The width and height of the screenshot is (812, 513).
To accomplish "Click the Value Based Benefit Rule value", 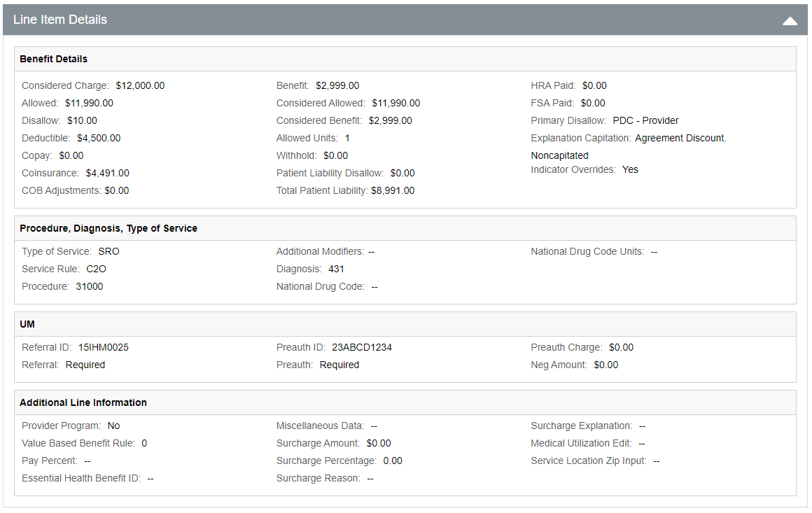I will pyautogui.click(x=144, y=443).
